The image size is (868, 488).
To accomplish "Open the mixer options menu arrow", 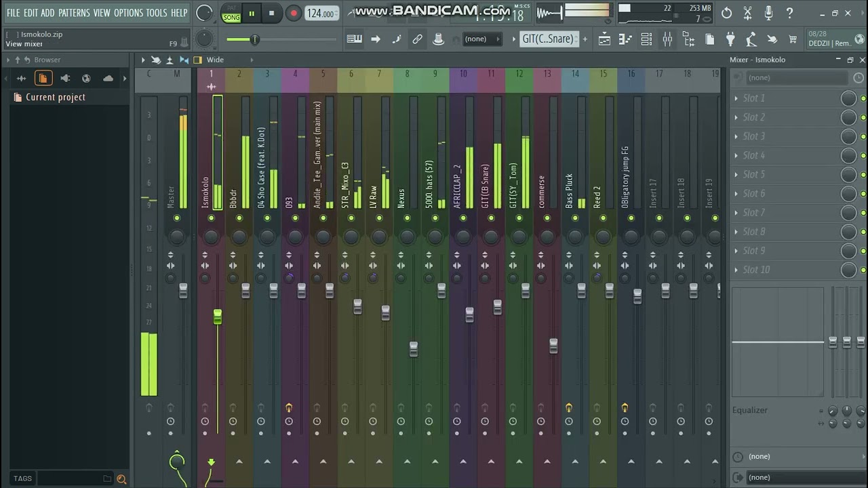I will tap(143, 60).
